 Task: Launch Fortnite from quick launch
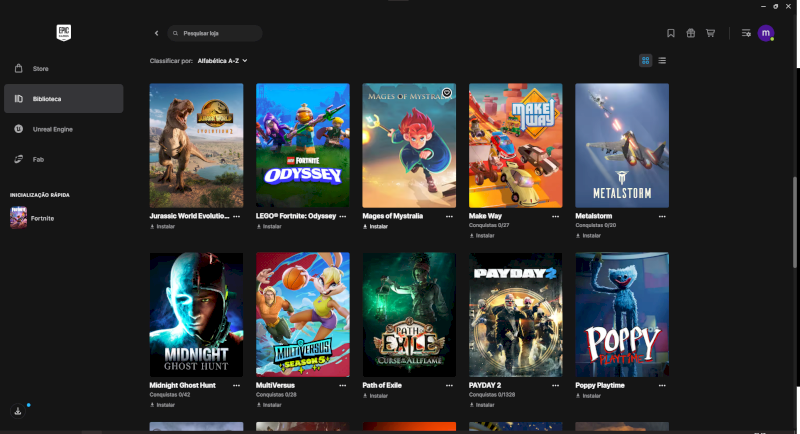click(x=33, y=218)
